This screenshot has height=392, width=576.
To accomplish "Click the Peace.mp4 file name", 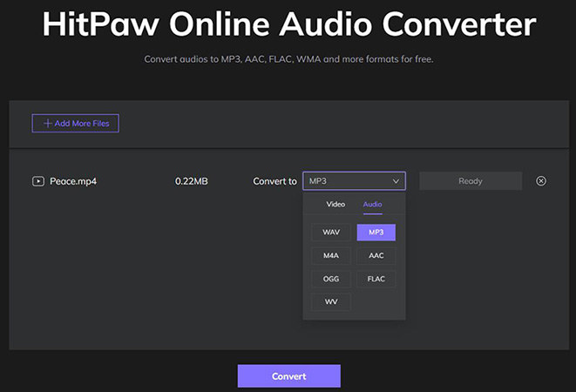I will (x=73, y=181).
